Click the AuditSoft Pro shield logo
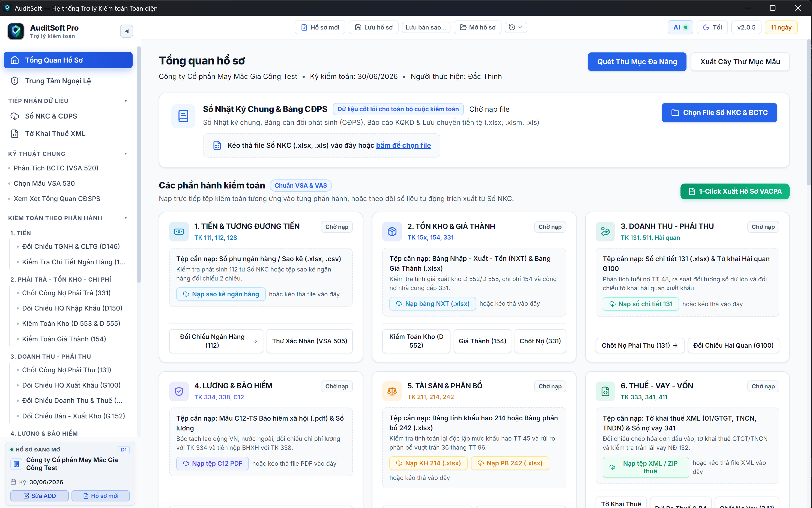812x508 pixels. 16,31
